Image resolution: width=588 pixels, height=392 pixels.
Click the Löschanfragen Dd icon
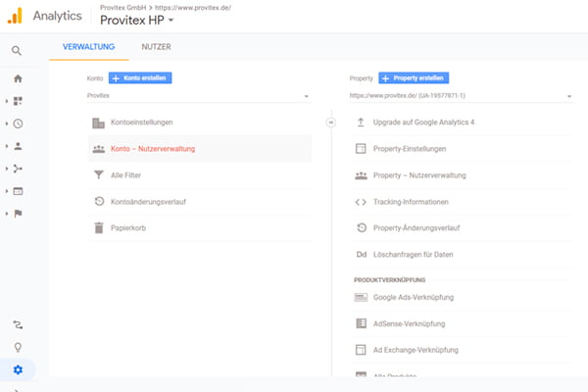click(x=362, y=255)
